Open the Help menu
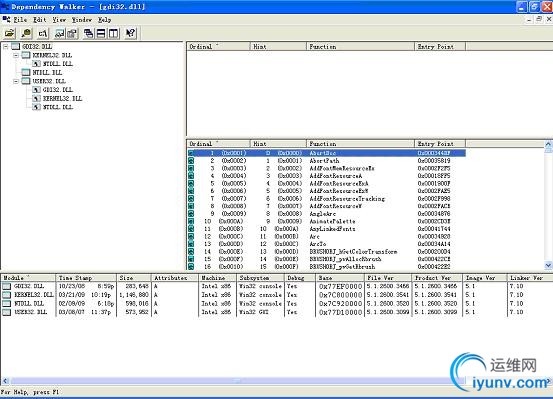Image resolution: width=553 pixels, height=399 pixels. tap(104, 20)
